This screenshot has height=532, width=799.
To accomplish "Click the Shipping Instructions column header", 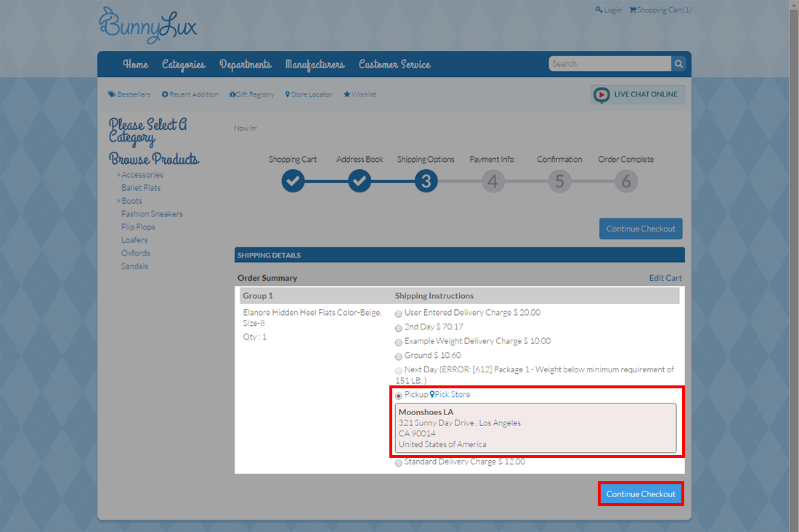I will [x=434, y=296].
